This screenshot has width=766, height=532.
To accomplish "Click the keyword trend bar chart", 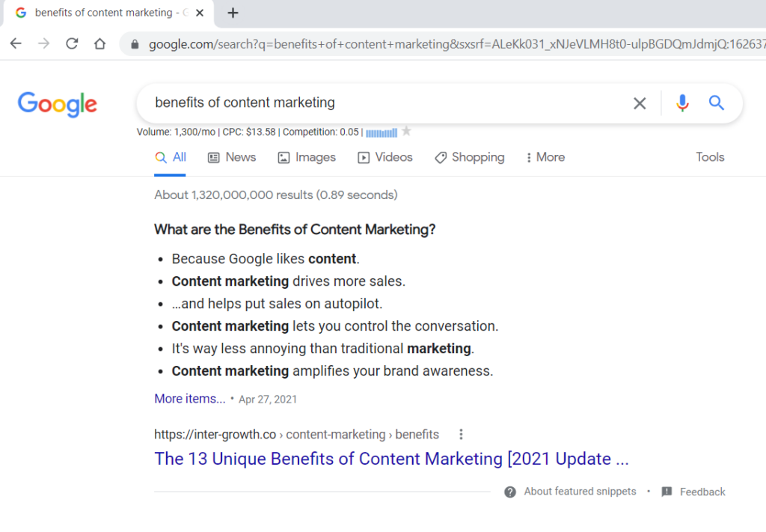I will point(382,132).
